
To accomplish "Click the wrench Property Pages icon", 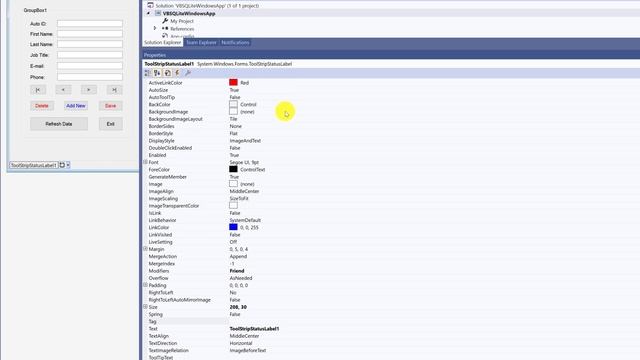I will [188, 73].
